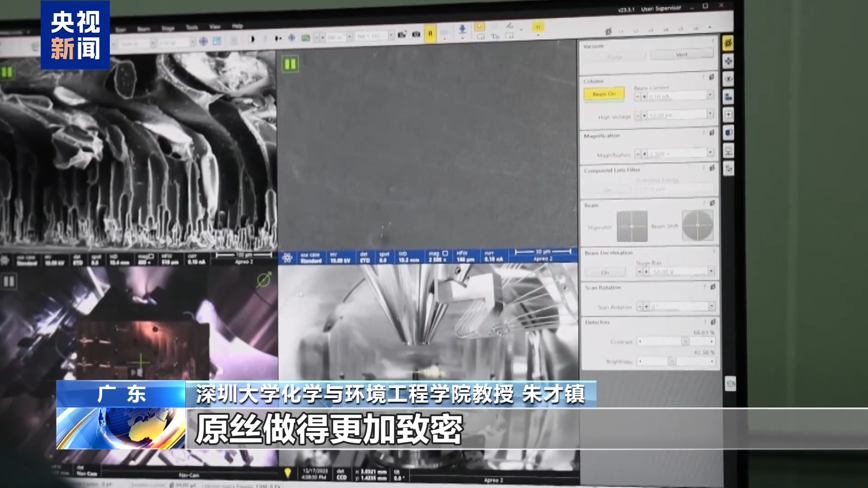Toggle the yellow Beam On button
Screen dimensions: 868x488
tap(604, 94)
